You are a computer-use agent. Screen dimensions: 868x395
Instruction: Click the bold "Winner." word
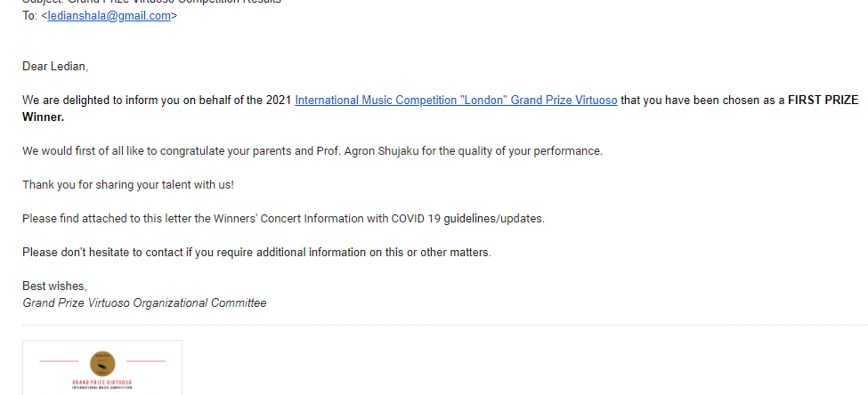coord(44,117)
